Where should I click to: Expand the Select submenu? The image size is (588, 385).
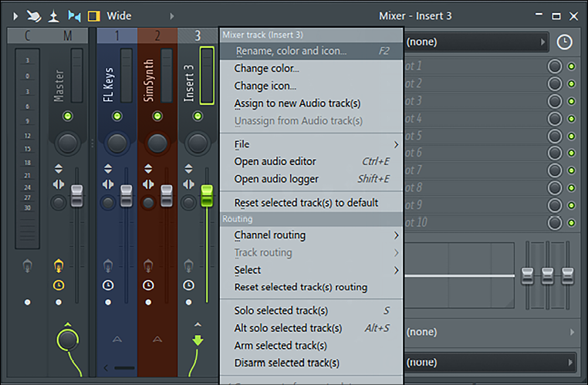312,270
